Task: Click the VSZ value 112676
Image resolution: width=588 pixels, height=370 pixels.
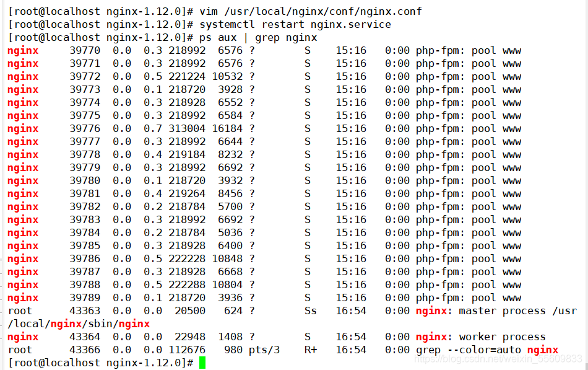Action: (187, 350)
